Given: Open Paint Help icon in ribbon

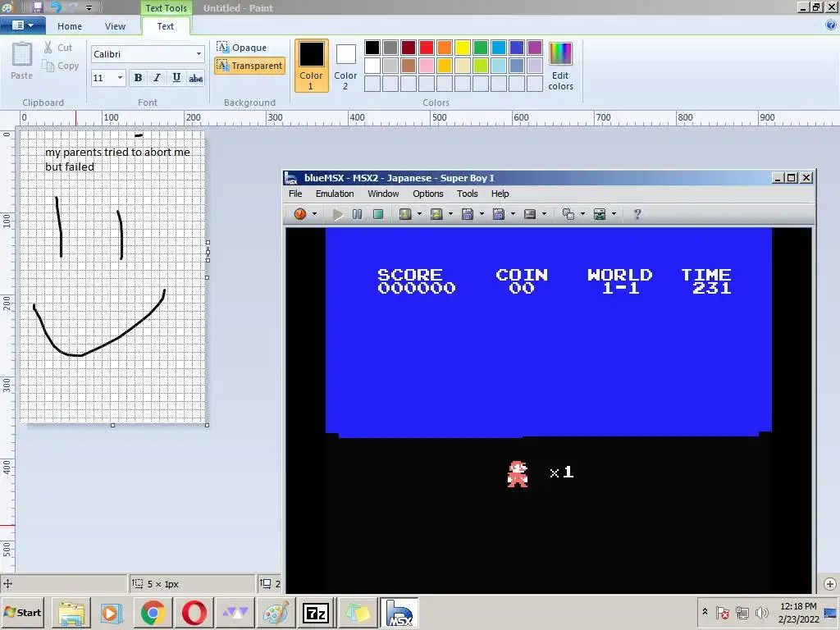Looking at the screenshot, I should [x=831, y=25].
